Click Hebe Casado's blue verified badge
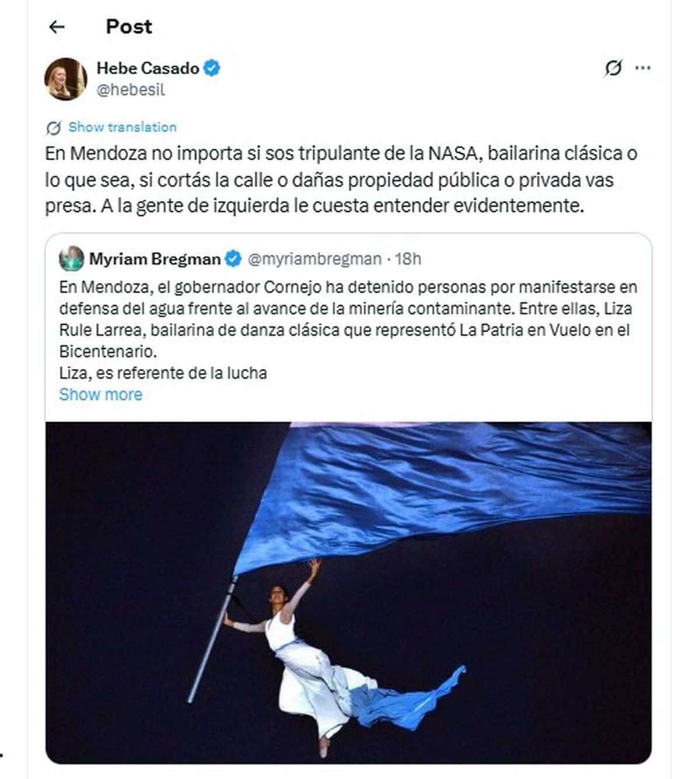700x779 pixels. [212, 68]
